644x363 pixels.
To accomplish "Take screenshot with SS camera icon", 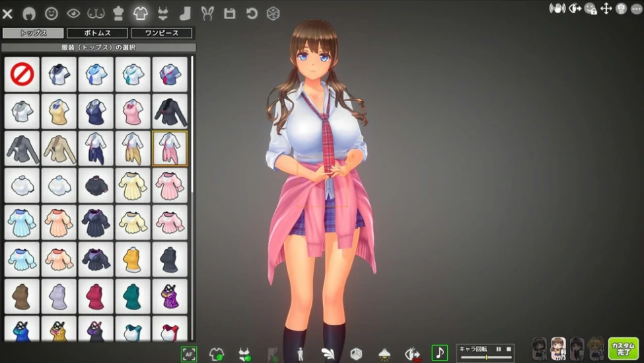I will click(x=622, y=8).
